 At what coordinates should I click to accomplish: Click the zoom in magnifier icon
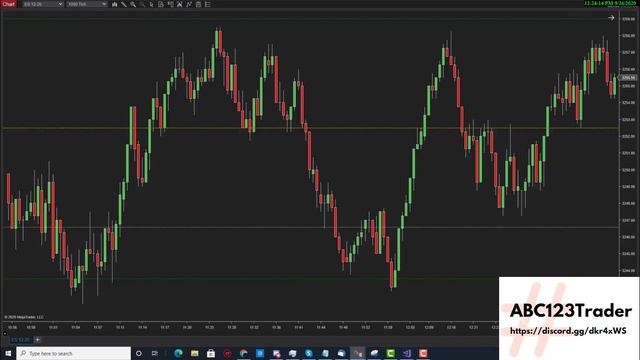[x=133, y=4]
